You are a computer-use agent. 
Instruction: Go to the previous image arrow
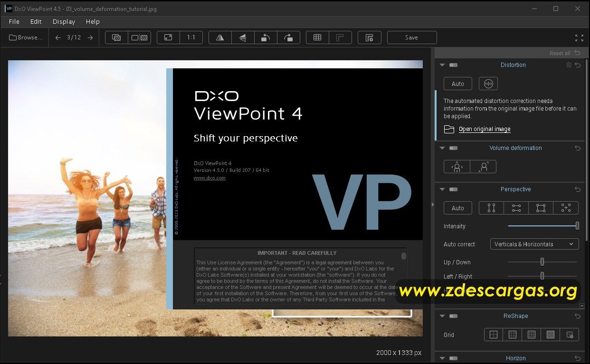tap(58, 37)
